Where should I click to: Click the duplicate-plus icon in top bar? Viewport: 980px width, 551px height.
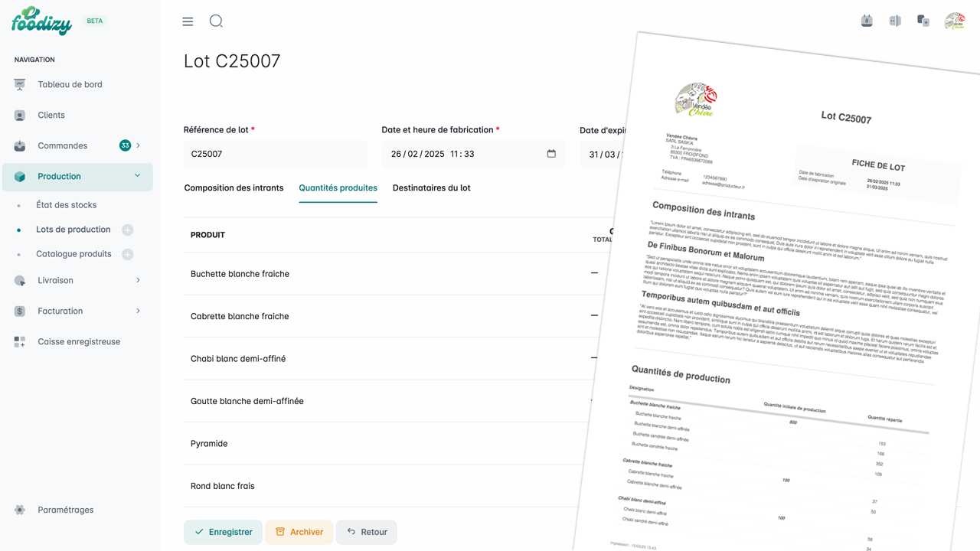click(923, 21)
